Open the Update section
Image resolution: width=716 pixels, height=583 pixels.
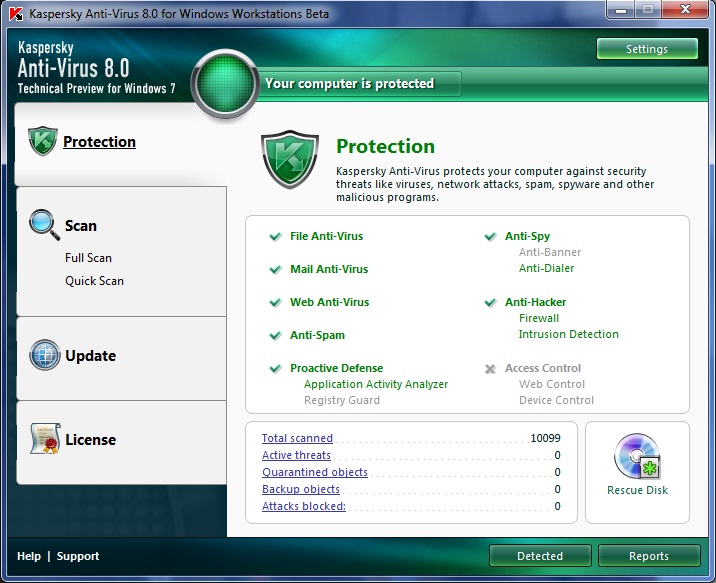tap(90, 356)
